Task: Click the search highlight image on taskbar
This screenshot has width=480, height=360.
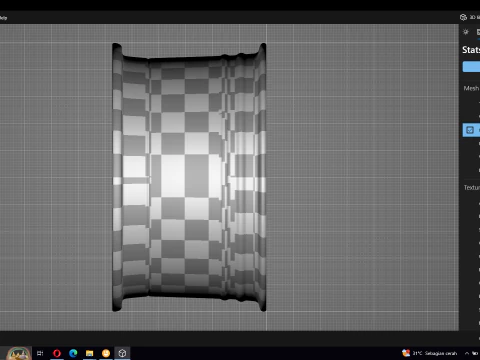Action: pos(19,353)
